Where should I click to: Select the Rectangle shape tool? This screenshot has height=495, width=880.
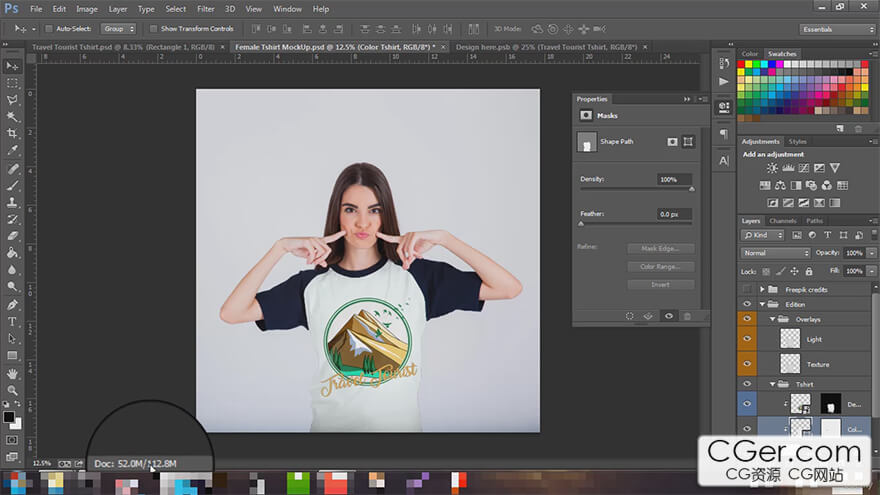click(x=12, y=356)
